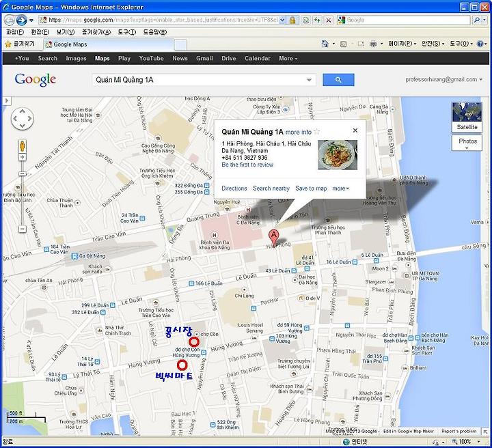Click the zoom in plus button
The image size is (492, 448).
click(x=23, y=157)
